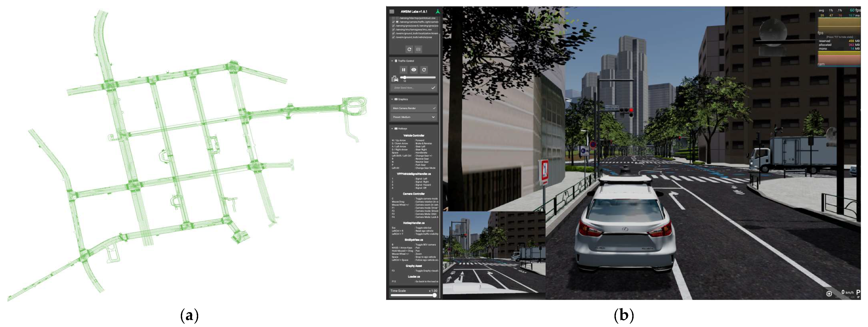Toggle traffic visibility eye icon

pyautogui.click(x=414, y=70)
